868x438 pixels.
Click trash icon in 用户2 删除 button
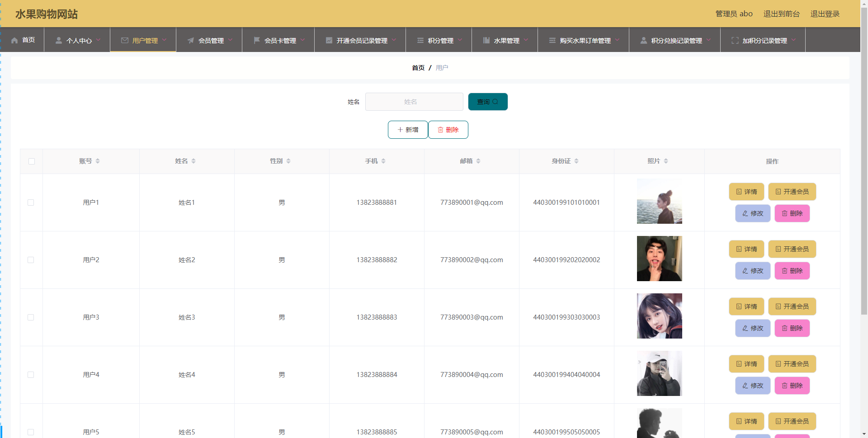(x=784, y=271)
